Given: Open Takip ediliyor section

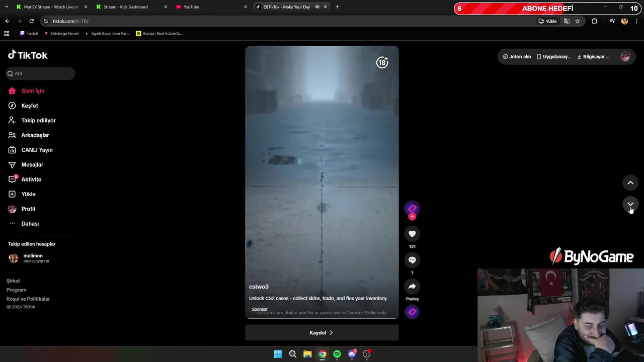Looking at the screenshot, I should pyautogui.click(x=38, y=121).
